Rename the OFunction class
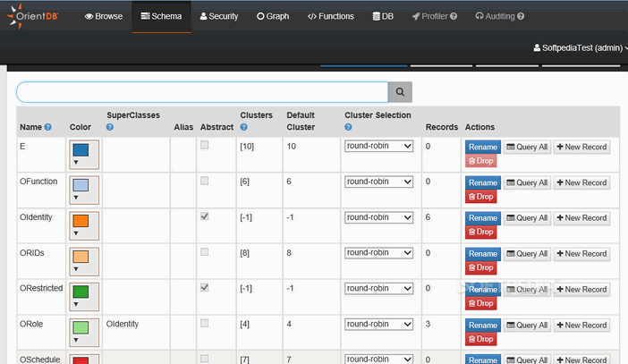 click(482, 182)
